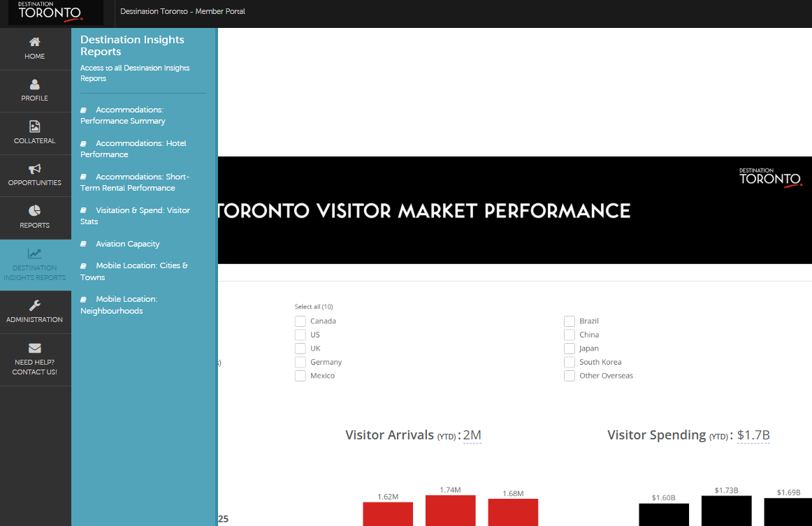Check the Canada checkbox
Viewport: 812px width, 526px height.
pyautogui.click(x=300, y=321)
